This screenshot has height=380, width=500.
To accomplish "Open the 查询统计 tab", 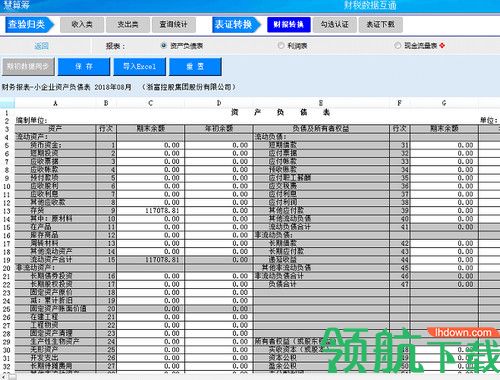I will pos(173,24).
